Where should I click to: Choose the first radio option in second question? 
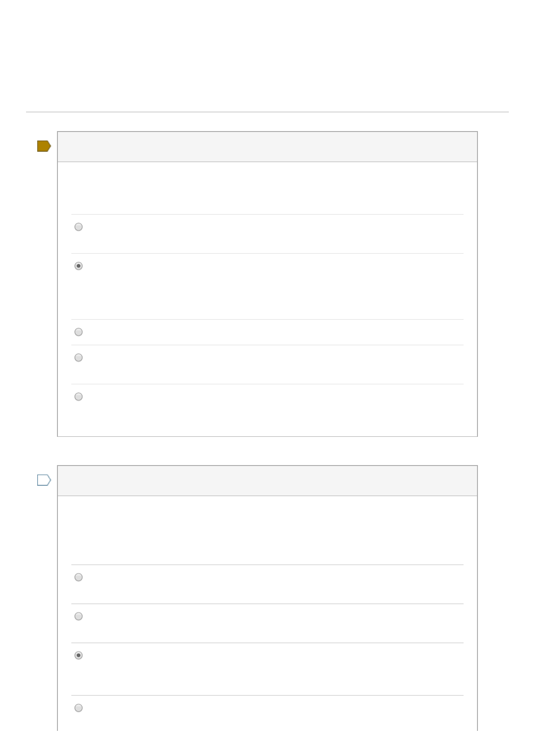coord(79,577)
